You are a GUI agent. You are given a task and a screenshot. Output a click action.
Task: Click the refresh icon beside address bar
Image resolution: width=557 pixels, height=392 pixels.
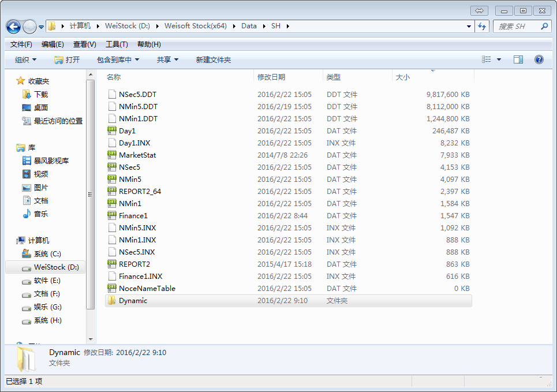tap(482, 27)
